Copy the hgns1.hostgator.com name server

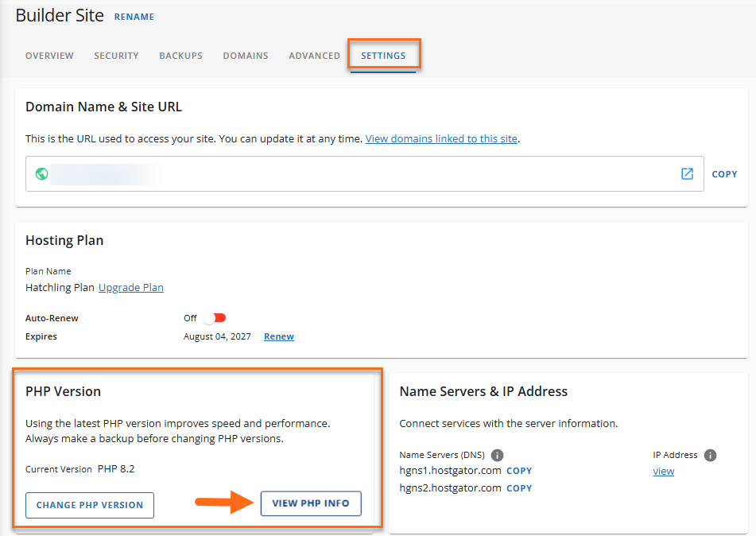[518, 470]
